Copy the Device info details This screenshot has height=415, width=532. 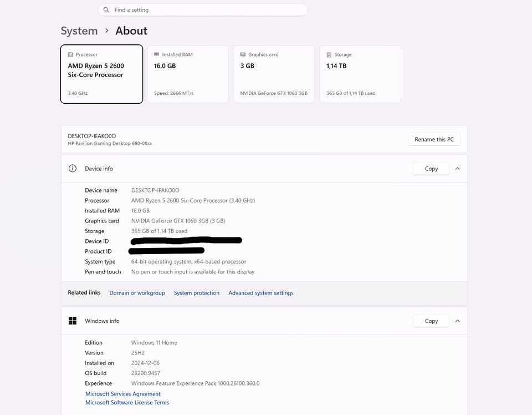coord(431,169)
